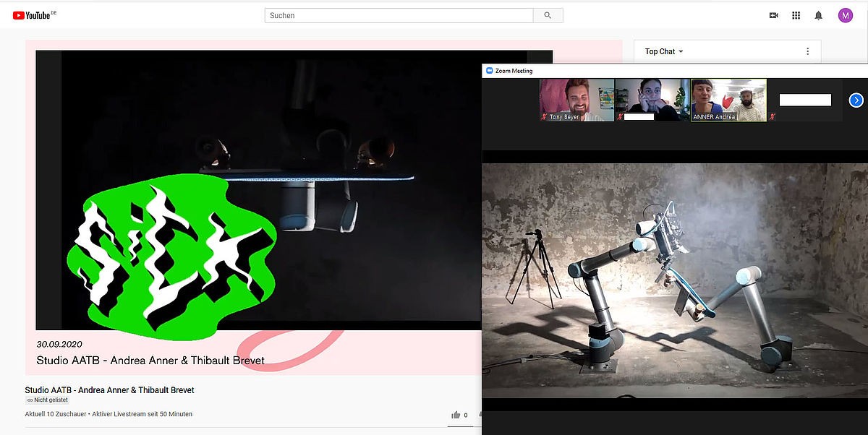
Task: Select ANNER Andrea's video thumbnail
Action: coord(728,98)
